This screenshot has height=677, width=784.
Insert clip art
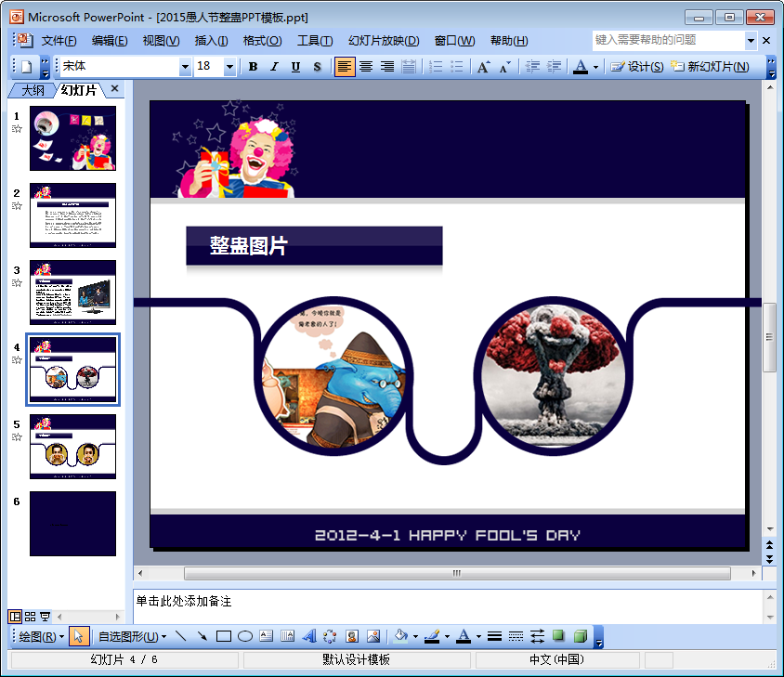tap(352, 636)
